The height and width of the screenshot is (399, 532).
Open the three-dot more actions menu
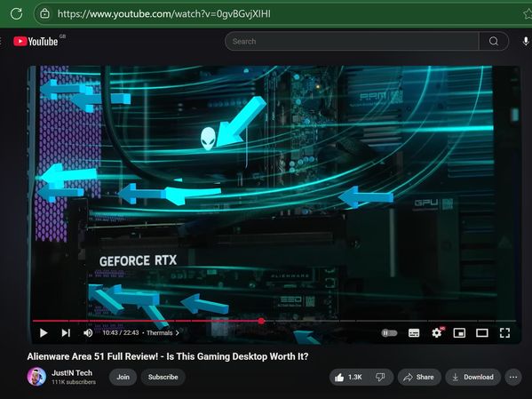click(513, 378)
